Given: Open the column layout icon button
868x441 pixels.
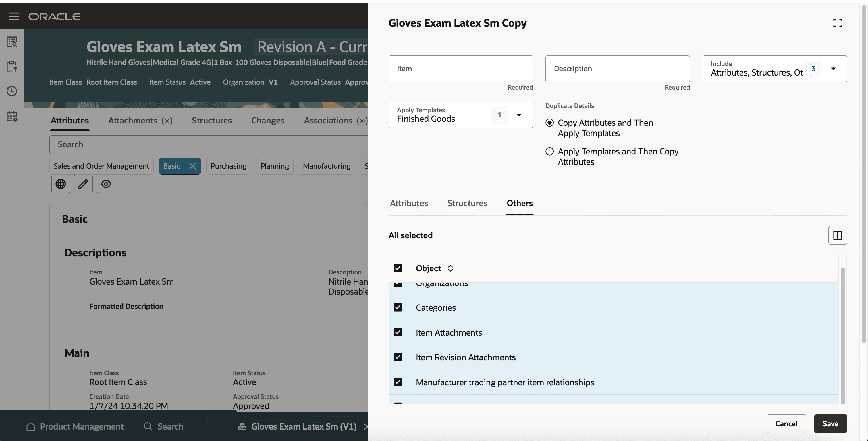Looking at the screenshot, I should (x=837, y=235).
